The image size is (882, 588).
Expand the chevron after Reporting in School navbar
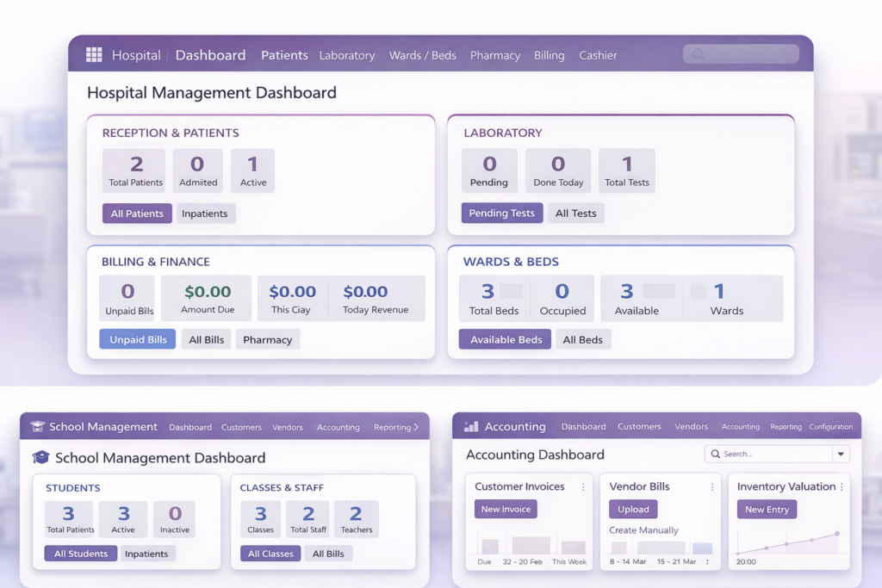click(x=416, y=427)
